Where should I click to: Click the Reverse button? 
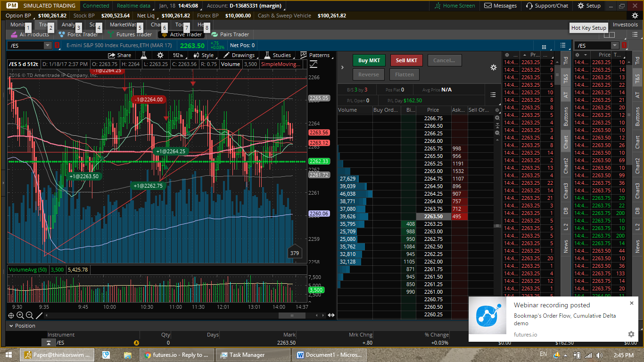(369, 74)
